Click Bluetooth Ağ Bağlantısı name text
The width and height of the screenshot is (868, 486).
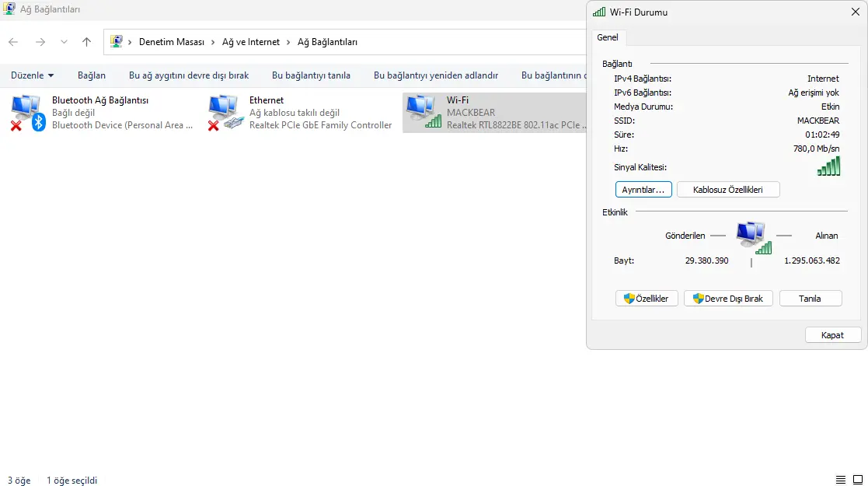[100, 100]
